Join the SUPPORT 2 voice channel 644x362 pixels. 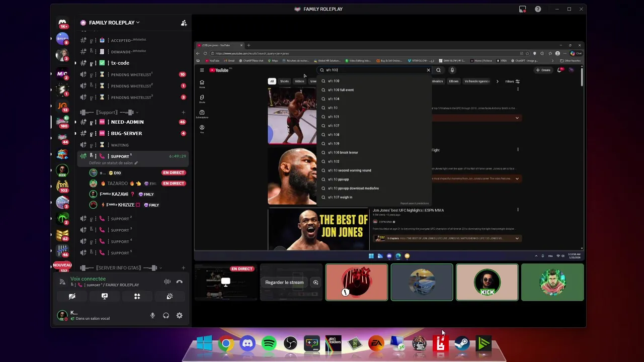pyautogui.click(x=133, y=219)
